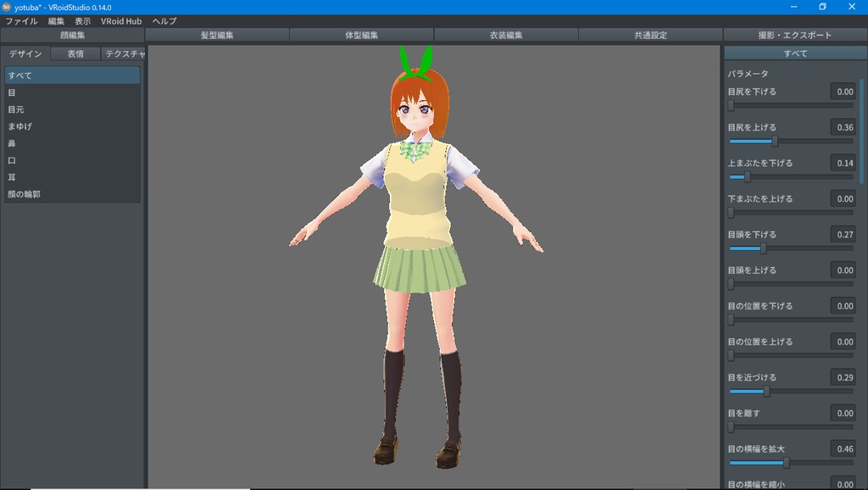Screen dimensions: 868x490
Task: Click the 目尻を上げる value field 0.36
Action: click(843, 127)
